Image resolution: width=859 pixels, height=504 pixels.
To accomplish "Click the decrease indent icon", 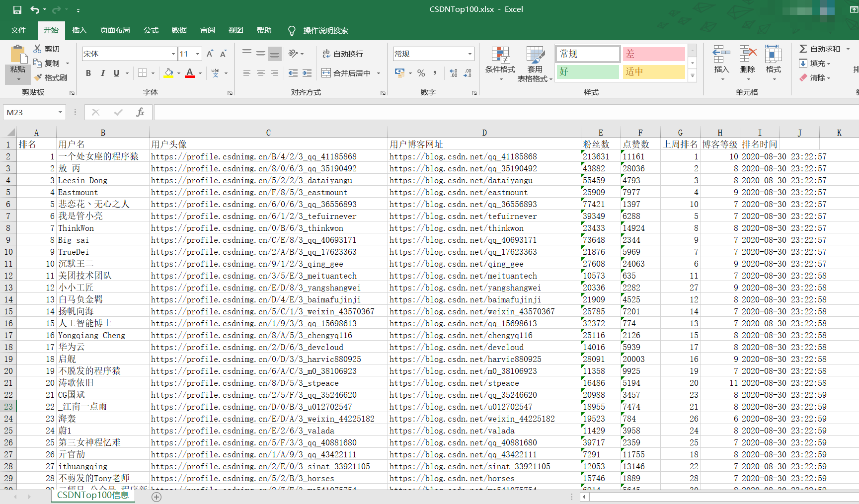I will point(293,73).
